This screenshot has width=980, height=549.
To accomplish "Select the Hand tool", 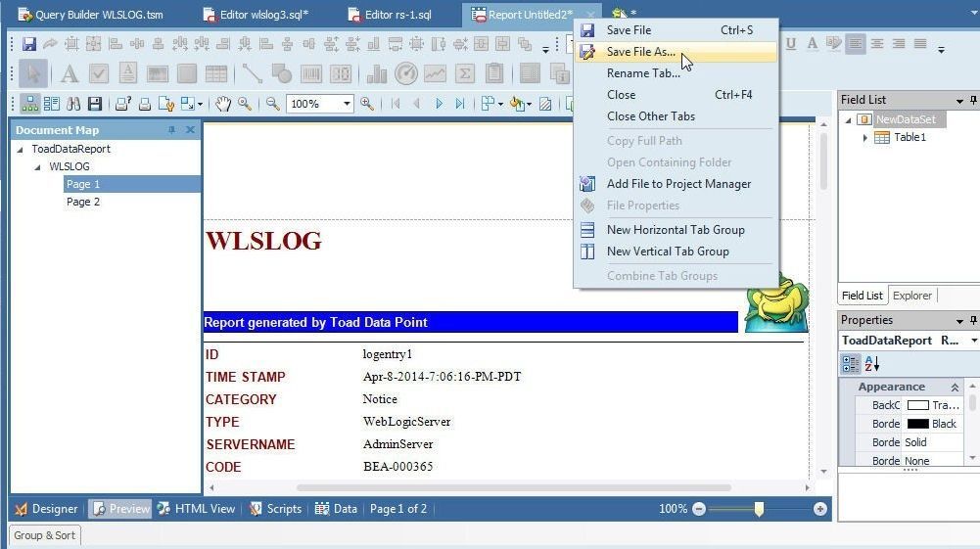I will tap(223, 104).
